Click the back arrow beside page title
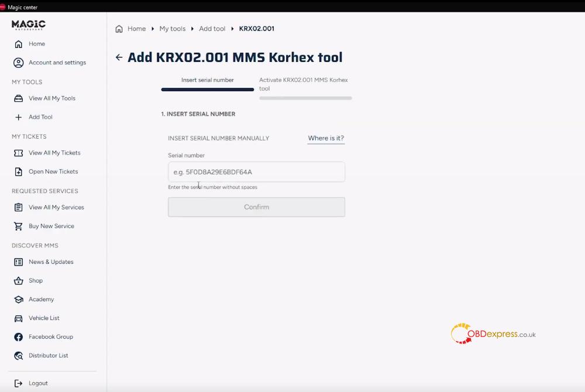 [119, 57]
